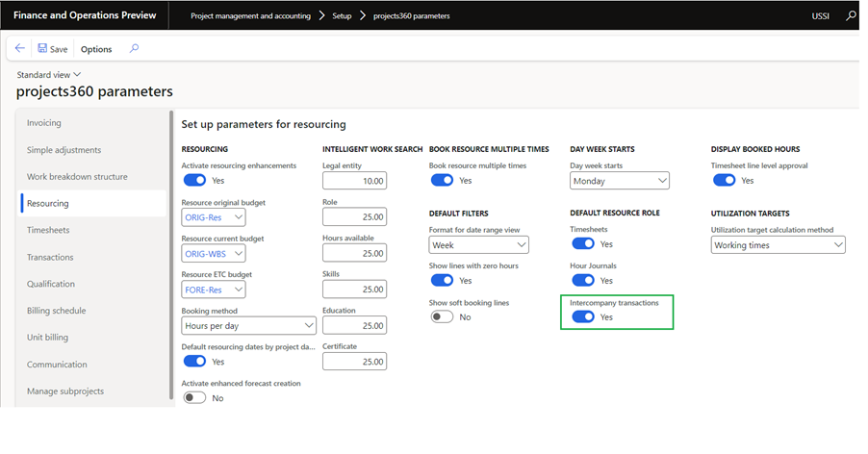Disable the Intercompany transactions toggle
Image resolution: width=868 pixels, height=454 pixels.
[x=583, y=317]
